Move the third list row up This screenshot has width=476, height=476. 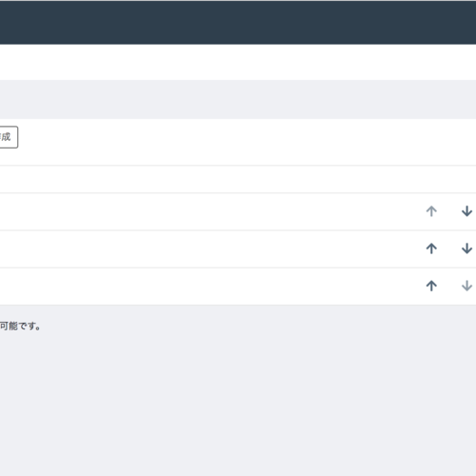click(x=431, y=287)
